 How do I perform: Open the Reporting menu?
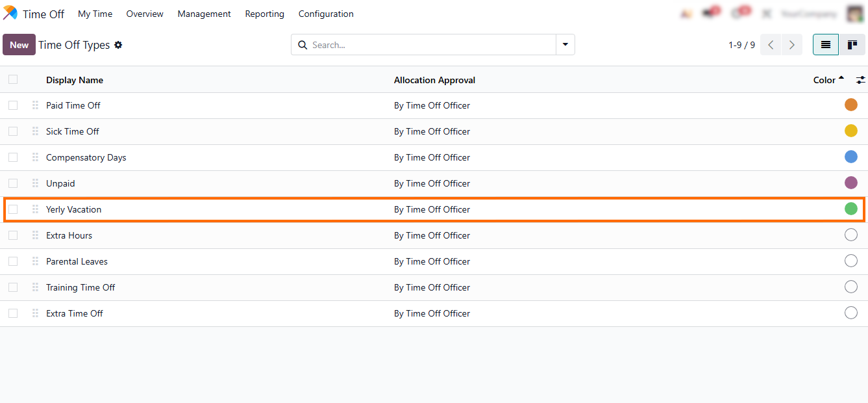point(264,14)
